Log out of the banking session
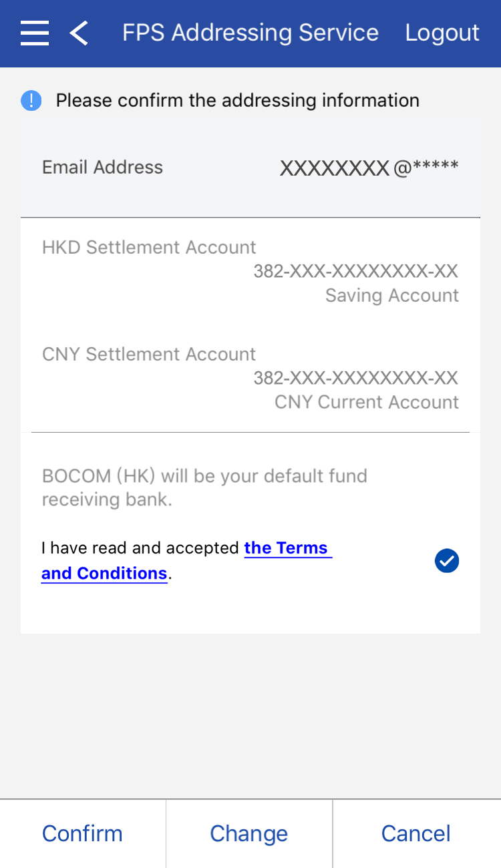The width and height of the screenshot is (501, 868). (x=442, y=33)
